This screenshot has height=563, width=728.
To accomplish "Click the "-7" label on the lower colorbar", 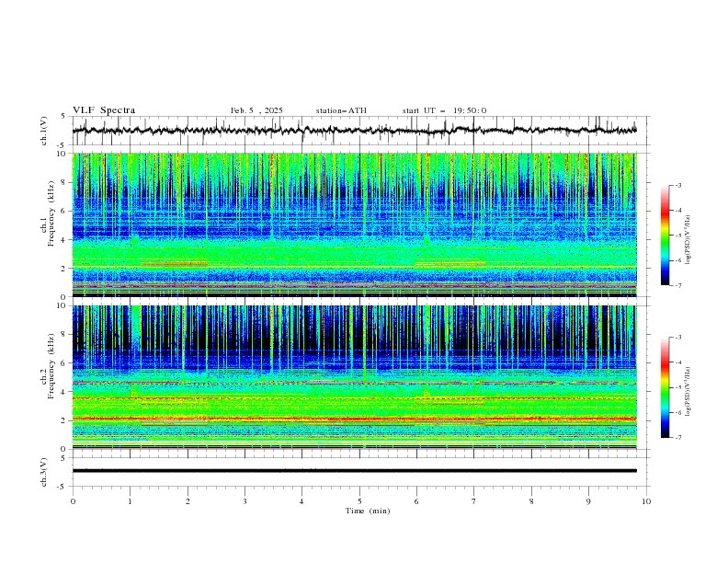I will click(677, 438).
